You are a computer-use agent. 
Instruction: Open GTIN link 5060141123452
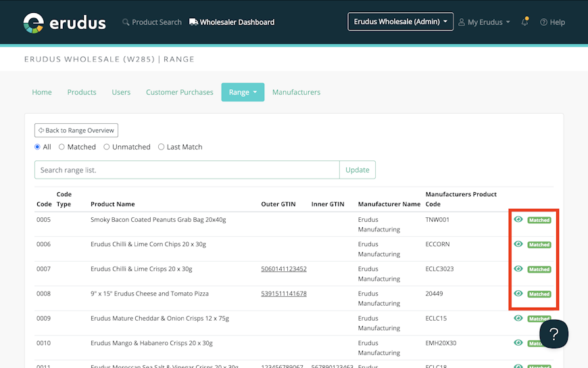tap(284, 269)
